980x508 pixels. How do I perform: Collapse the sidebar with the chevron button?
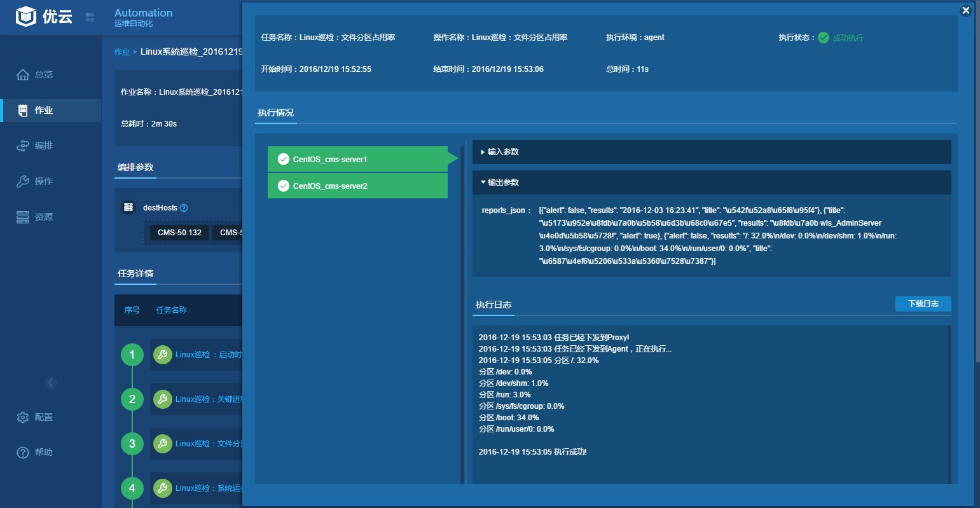[51, 382]
